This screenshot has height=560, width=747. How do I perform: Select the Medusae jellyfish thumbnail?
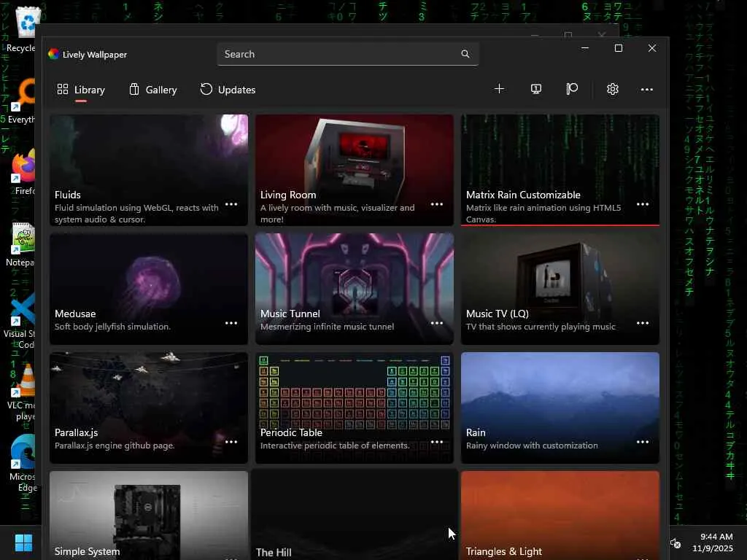pos(149,289)
